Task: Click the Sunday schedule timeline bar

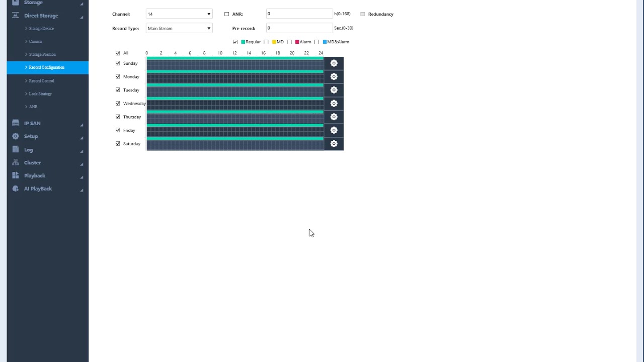Action: (x=235, y=63)
